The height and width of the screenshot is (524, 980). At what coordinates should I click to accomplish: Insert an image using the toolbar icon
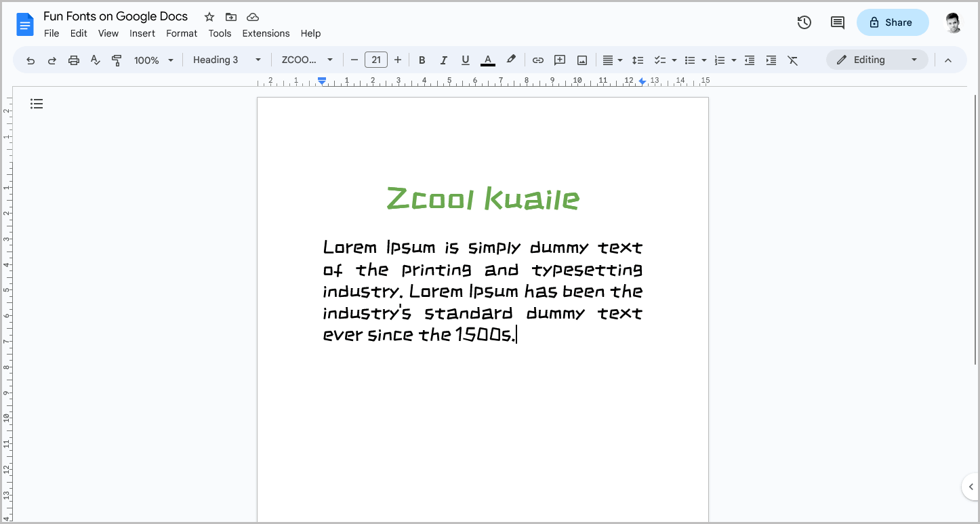(581, 60)
